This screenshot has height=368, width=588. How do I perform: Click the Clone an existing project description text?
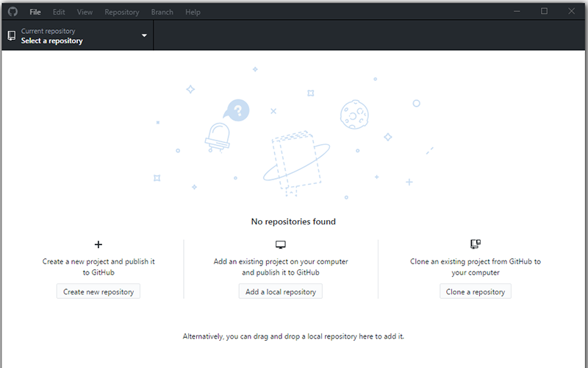[x=476, y=267]
